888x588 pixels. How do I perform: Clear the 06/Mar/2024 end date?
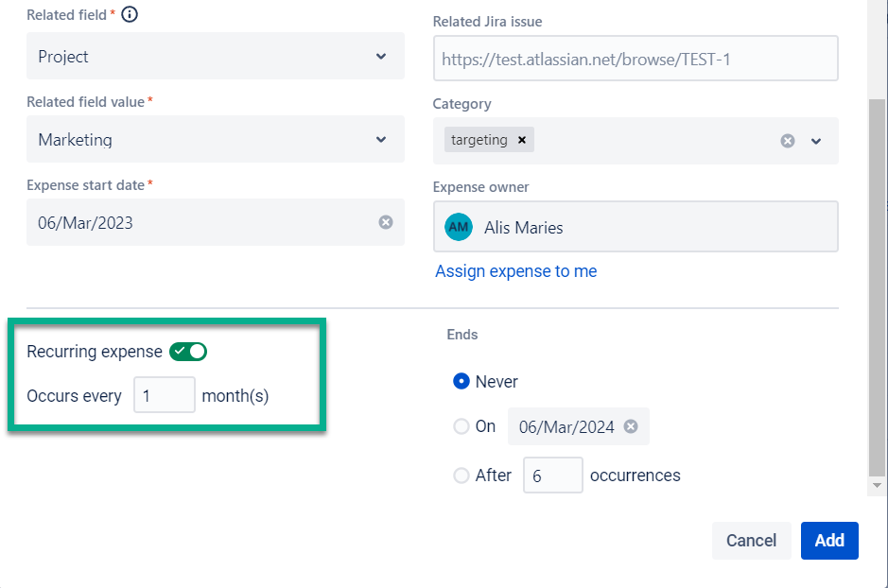[631, 425]
